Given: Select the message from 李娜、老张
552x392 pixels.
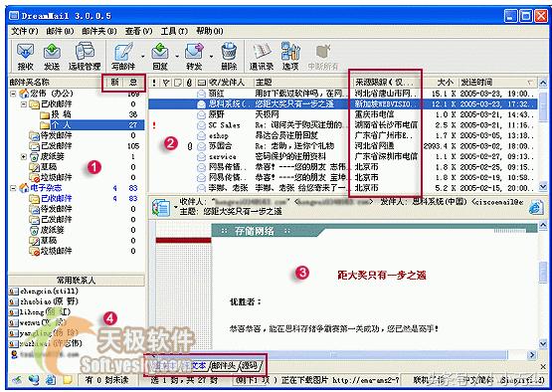Looking at the screenshot, I should (343, 188).
